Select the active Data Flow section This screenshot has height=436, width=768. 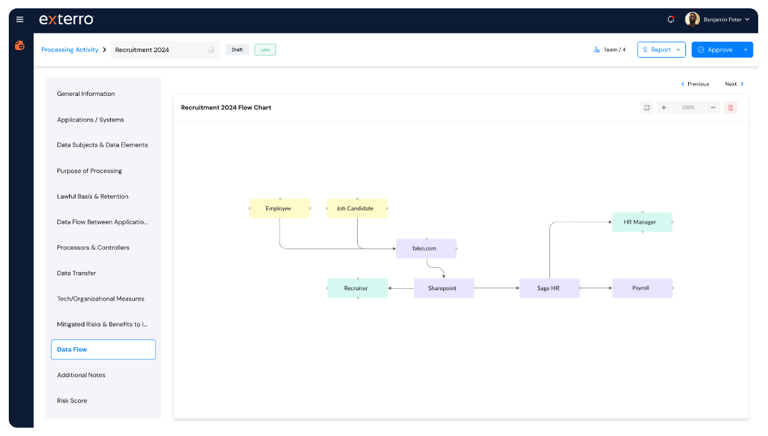pyautogui.click(x=103, y=349)
